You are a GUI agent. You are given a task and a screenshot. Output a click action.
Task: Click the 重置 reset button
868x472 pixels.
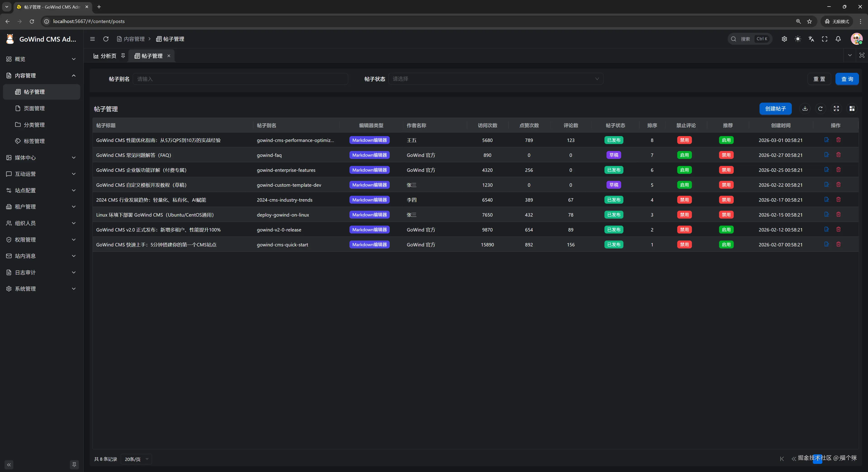(819, 79)
